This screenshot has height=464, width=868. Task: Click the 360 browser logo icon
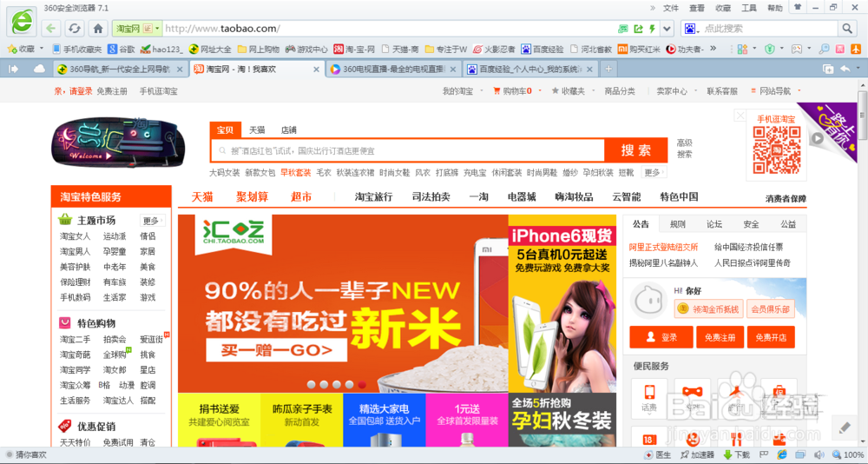(x=23, y=21)
